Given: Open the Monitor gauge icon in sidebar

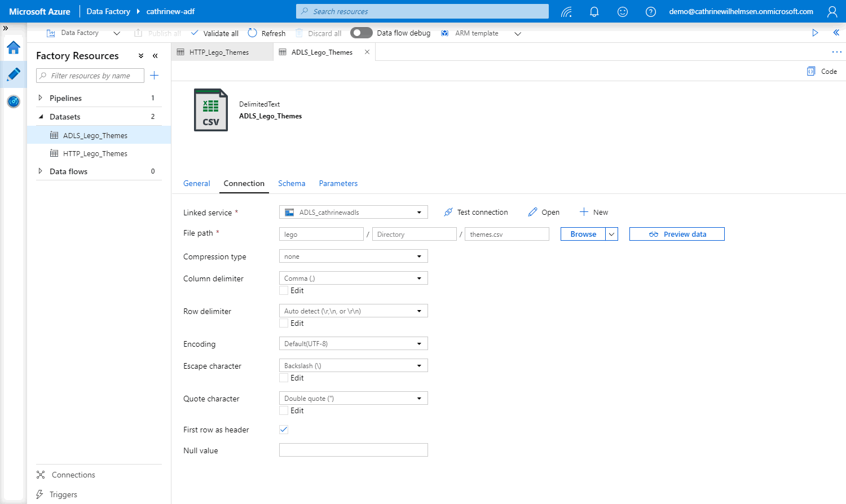Looking at the screenshot, I should pyautogui.click(x=14, y=101).
